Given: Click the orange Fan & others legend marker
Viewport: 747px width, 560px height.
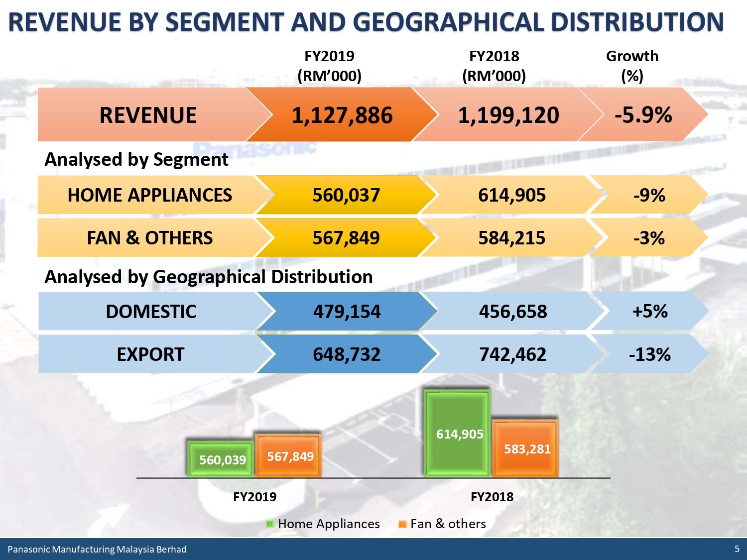Looking at the screenshot, I should (402, 524).
